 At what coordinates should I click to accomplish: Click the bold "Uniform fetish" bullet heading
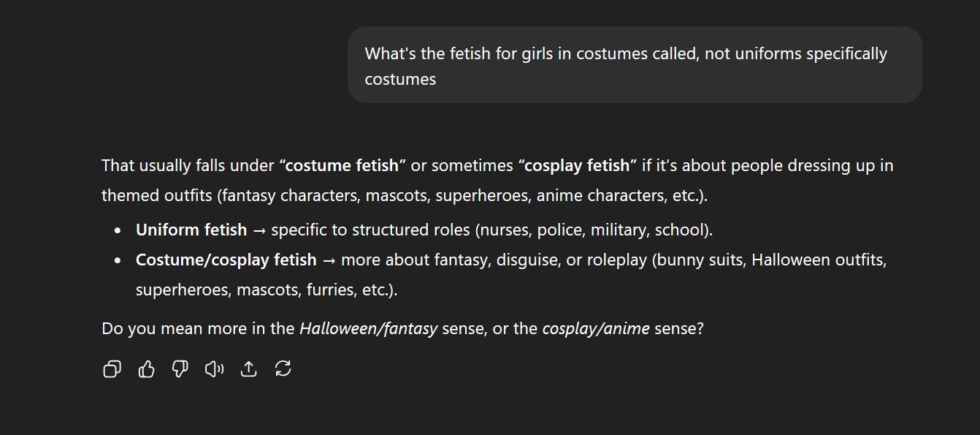coord(191,230)
